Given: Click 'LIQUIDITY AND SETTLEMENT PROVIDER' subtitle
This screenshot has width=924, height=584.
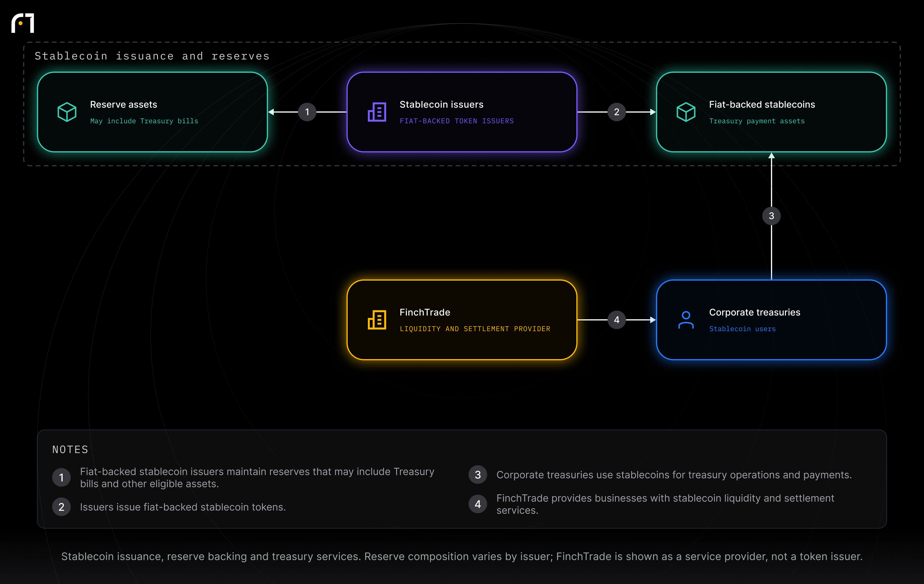Looking at the screenshot, I should (x=475, y=329).
